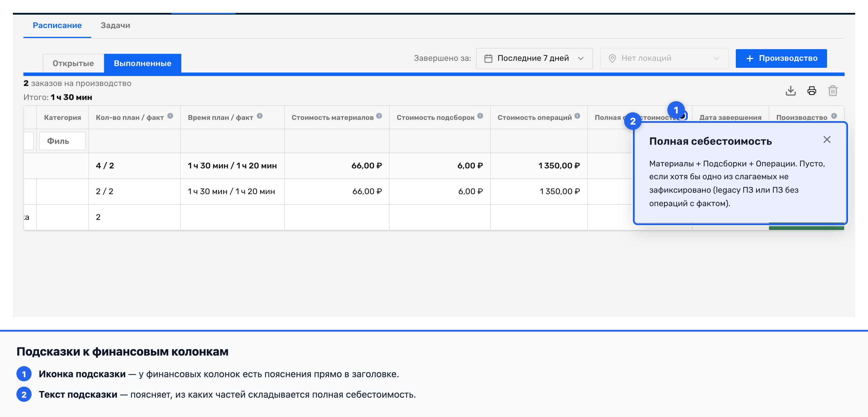Click the location pin icon
The height and width of the screenshot is (417, 868).
coord(612,58)
